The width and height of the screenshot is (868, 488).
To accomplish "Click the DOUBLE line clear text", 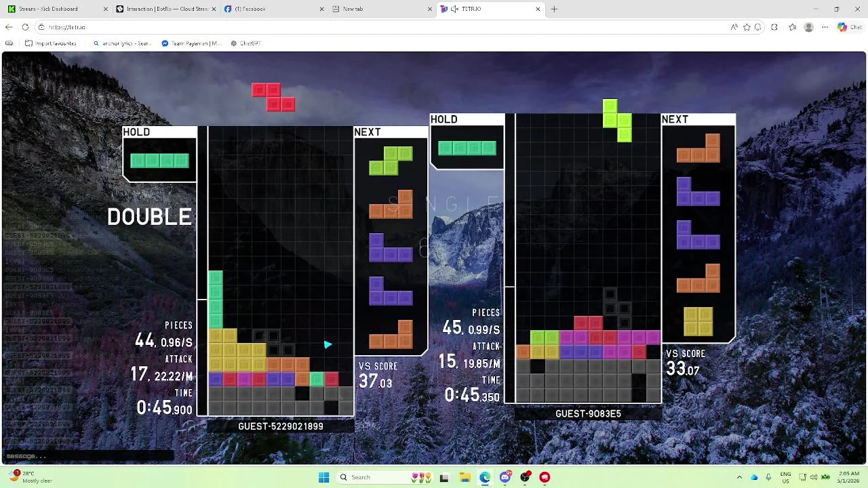I will (x=150, y=217).
